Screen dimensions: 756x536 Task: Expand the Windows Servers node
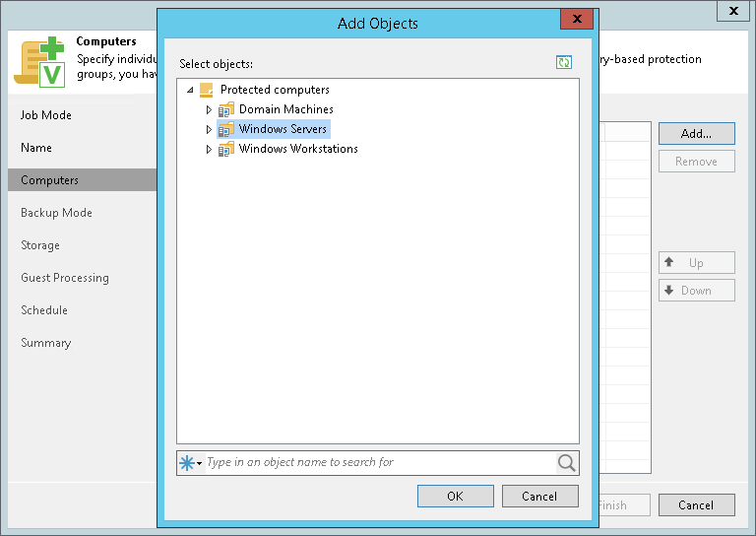(x=209, y=130)
